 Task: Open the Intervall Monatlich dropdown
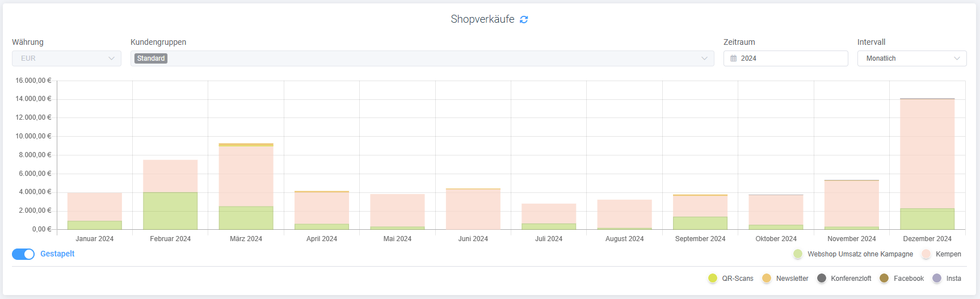point(911,58)
